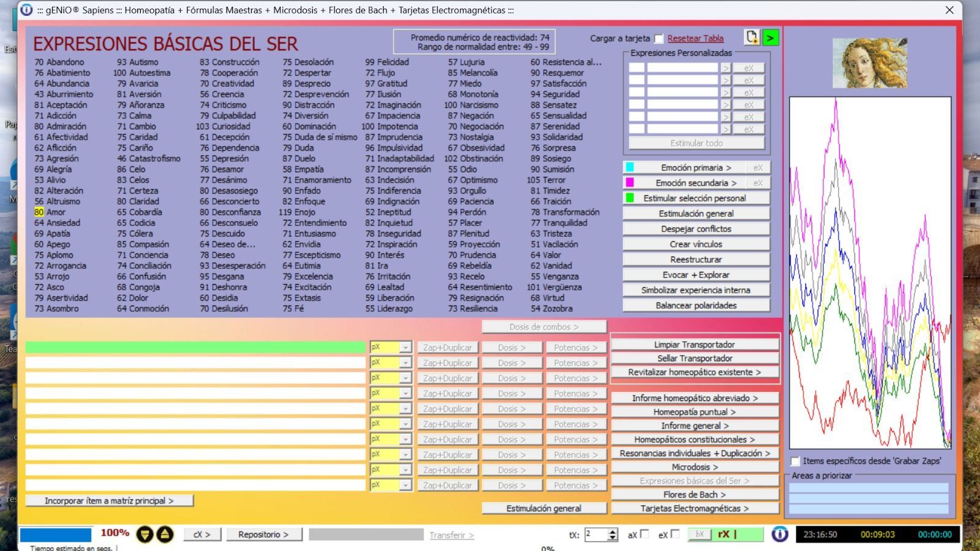Click Crear vínculos button

(x=696, y=244)
